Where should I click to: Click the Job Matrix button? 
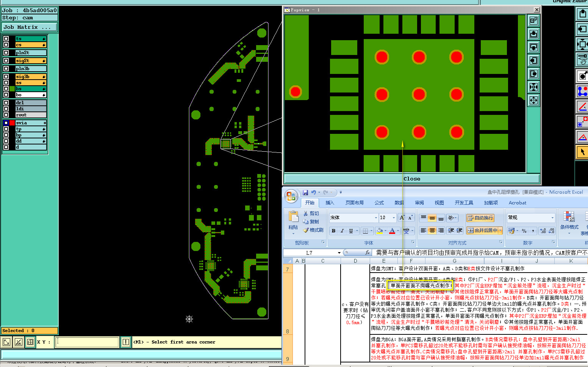coord(30,27)
